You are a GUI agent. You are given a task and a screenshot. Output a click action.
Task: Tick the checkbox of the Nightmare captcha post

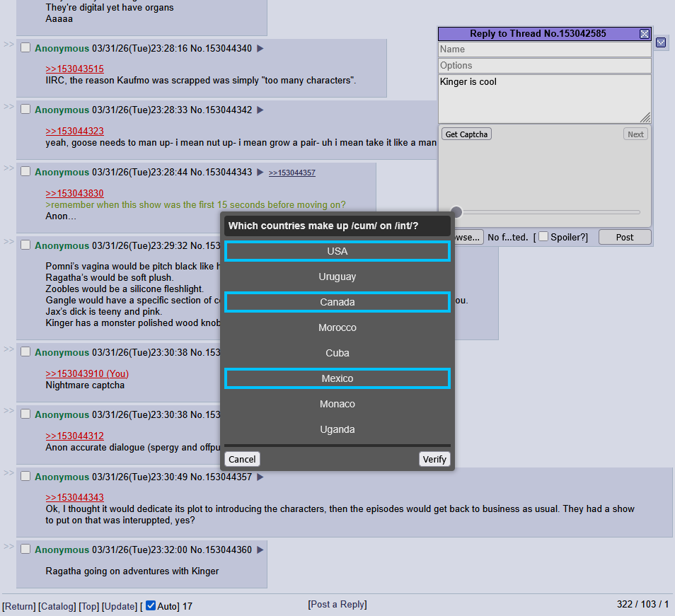tap(26, 351)
